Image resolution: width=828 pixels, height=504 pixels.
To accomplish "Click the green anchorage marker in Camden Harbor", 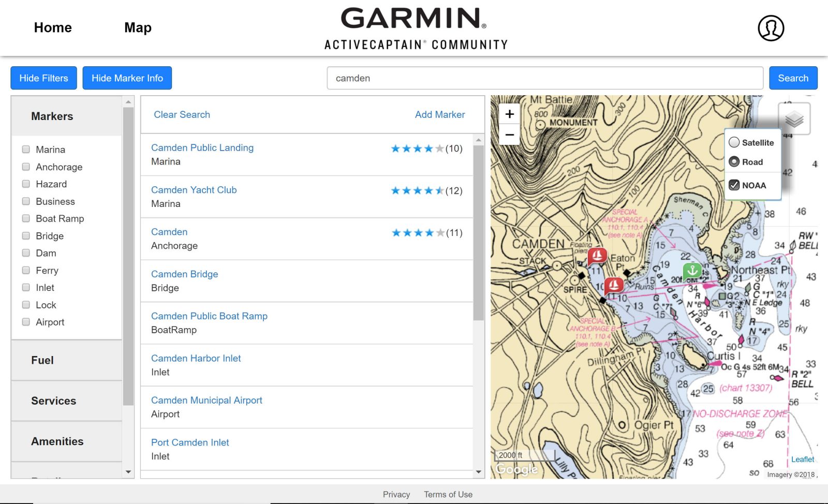I will (x=691, y=270).
